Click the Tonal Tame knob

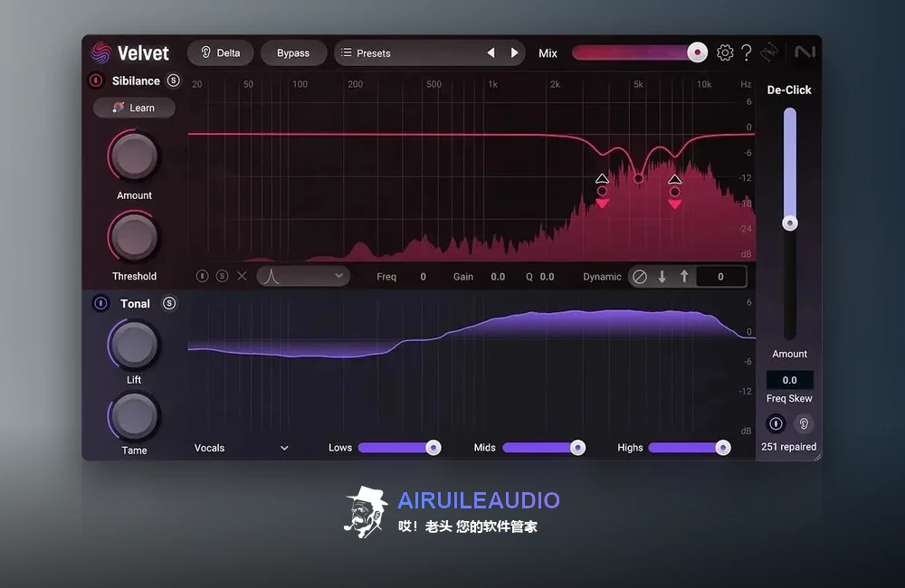tap(133, 416)
